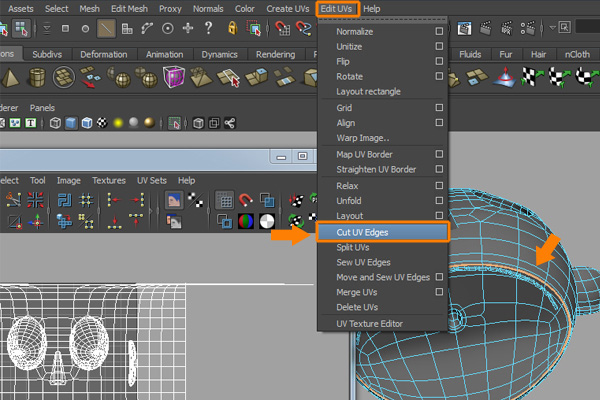Click the yellow light sphere viewport icon

click(118, 123)
